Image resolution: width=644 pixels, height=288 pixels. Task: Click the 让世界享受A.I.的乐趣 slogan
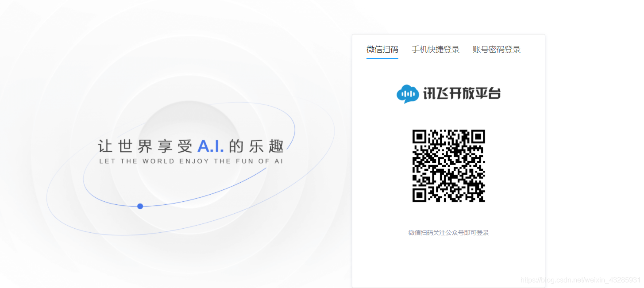pyautogui.click(x=191, y=146)
